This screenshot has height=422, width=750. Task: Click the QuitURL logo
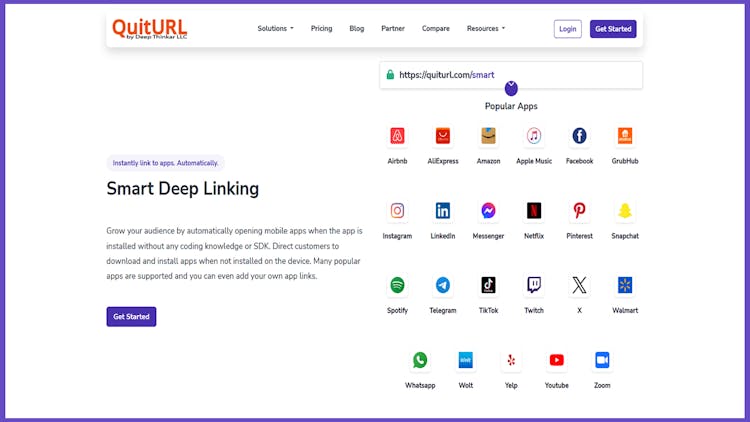pyautogui.click(x=149, y=28)
